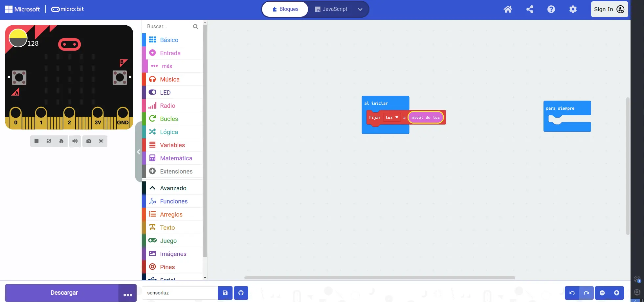The image size is (644, 302).
Task: Launch simulator in full screen
Action: tap(101, 141)
